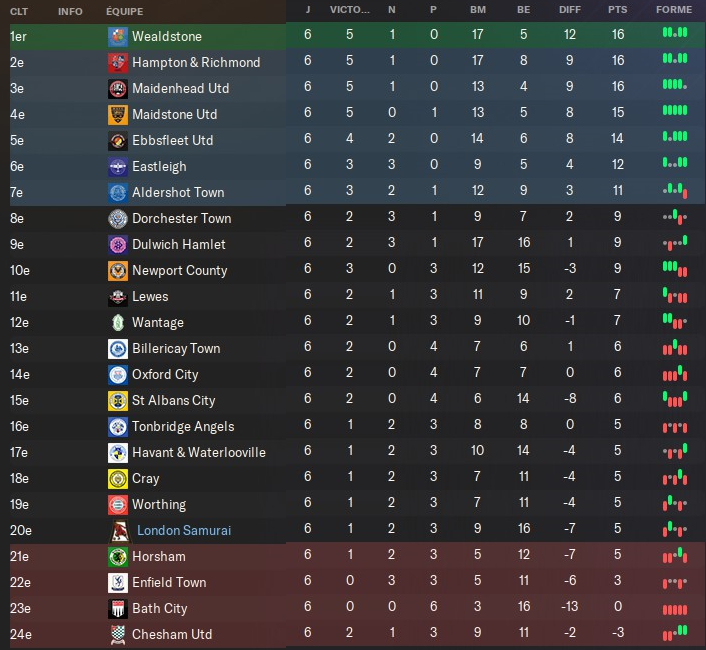Click the INFO column header
Image resolution: width=706 pixels, height=650 pixels.
[x=71, y=11]
